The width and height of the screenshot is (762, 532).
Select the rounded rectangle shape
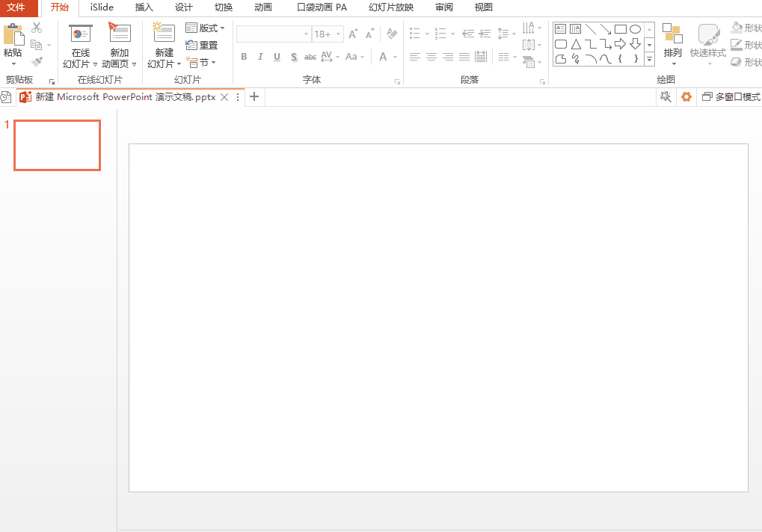click(560, 44)
